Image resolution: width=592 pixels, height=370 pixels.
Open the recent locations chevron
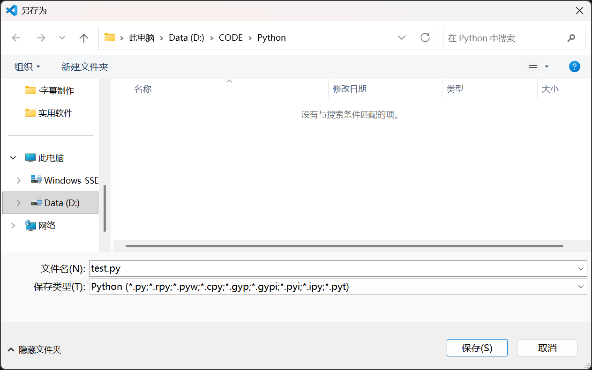point(62,38)
